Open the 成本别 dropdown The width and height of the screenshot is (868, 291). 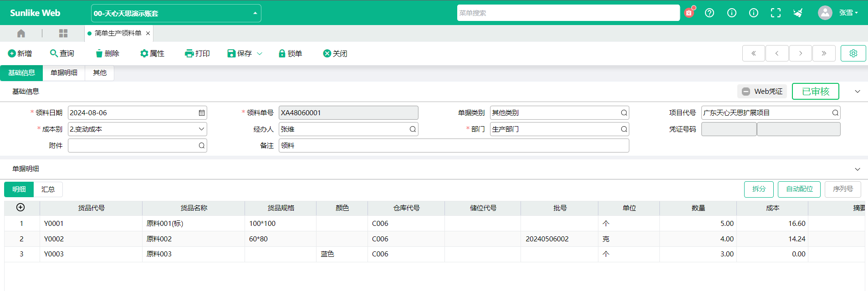point(201,129)
